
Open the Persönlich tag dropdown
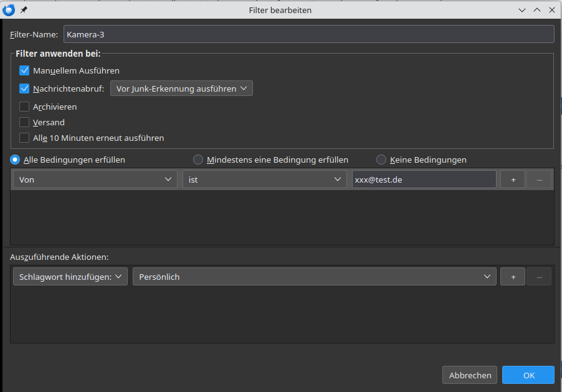click(314, 277)
